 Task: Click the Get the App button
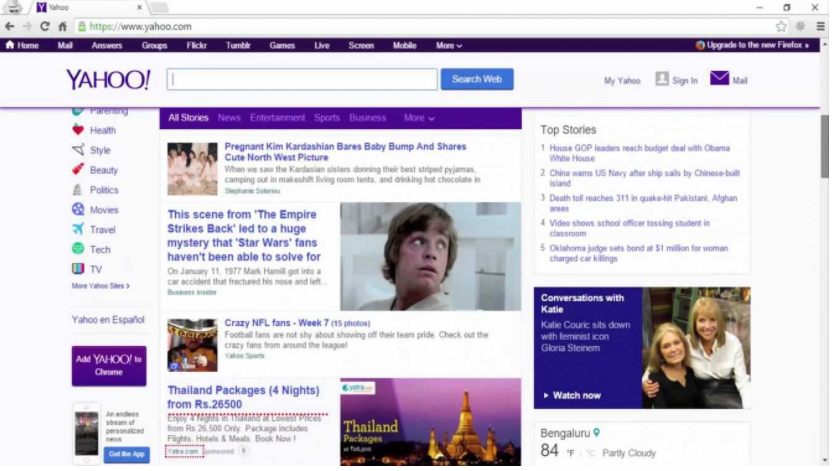click(x=127, y=455)
